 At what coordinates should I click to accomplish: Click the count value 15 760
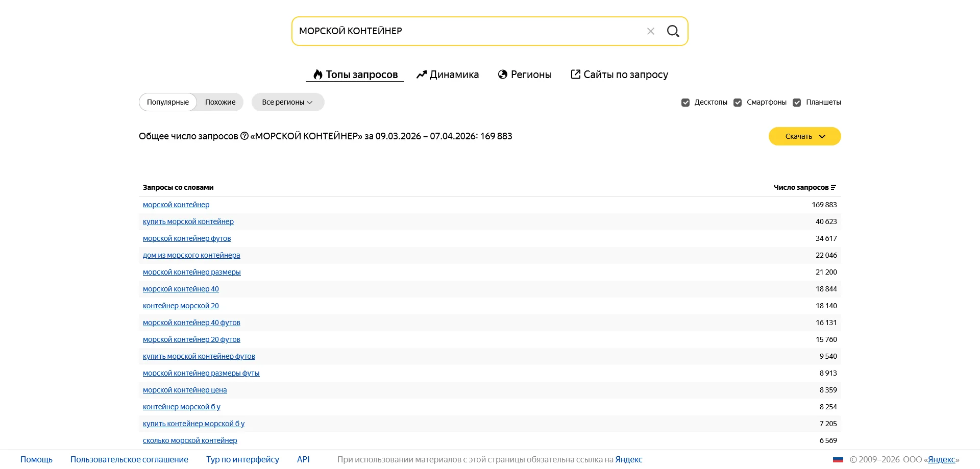[x=826, y=339]
